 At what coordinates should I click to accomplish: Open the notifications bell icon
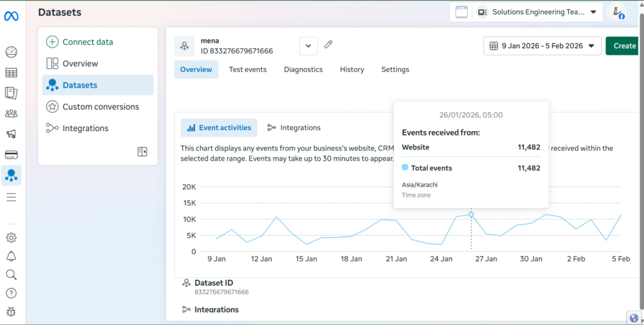point(11,256)
